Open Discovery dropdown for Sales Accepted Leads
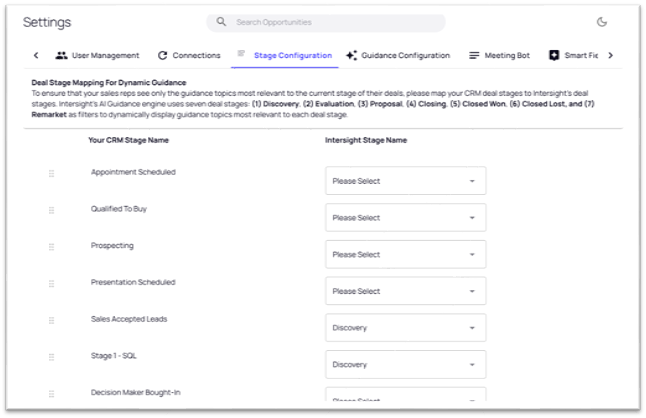 405,327
